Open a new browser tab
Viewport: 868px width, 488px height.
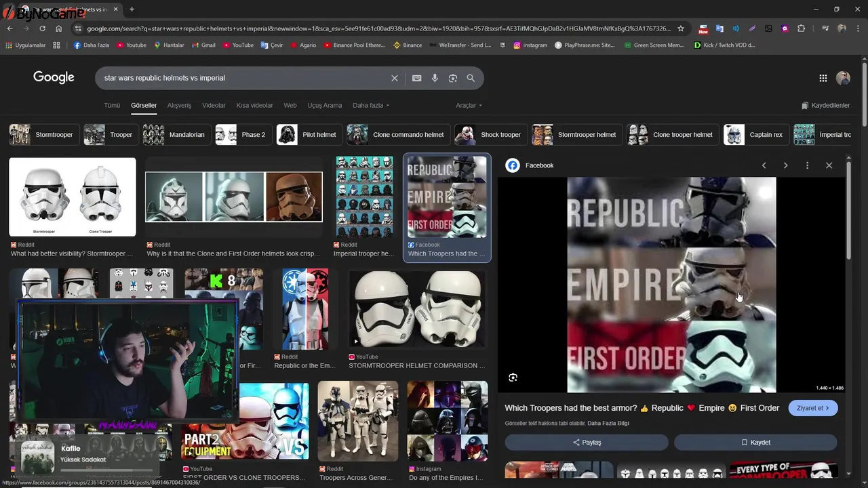point(132,9)
